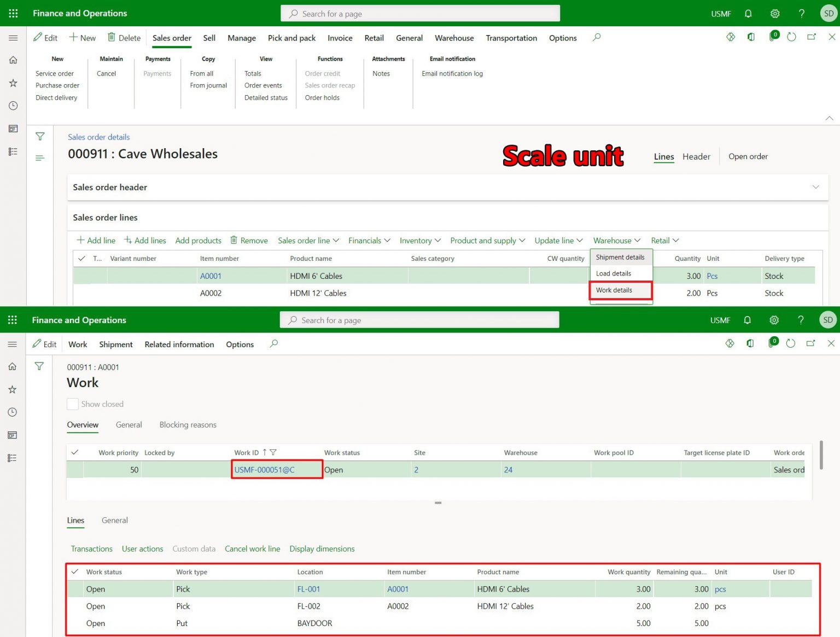Open settings gear in bottom header
This screenshot has width=840, height=637.
click(774, 320)
